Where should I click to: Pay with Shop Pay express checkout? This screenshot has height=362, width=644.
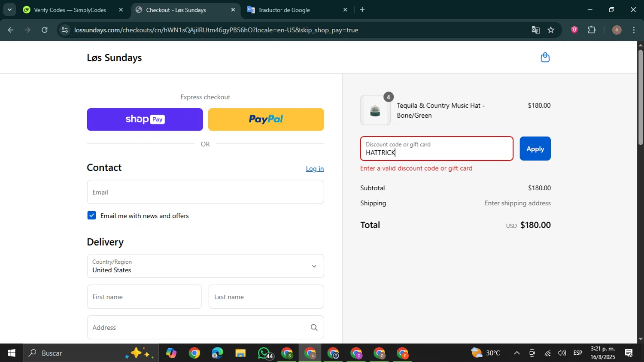[x=145, y=119]
